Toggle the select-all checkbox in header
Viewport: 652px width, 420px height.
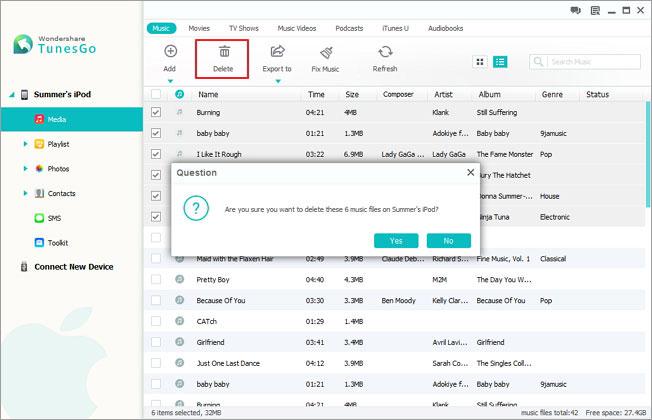156,94
